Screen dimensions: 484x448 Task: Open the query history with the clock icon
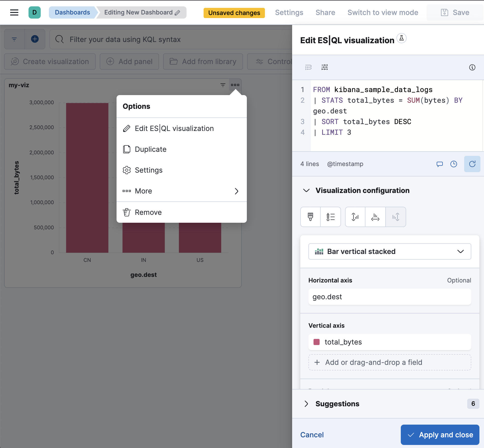pos(454,164)
